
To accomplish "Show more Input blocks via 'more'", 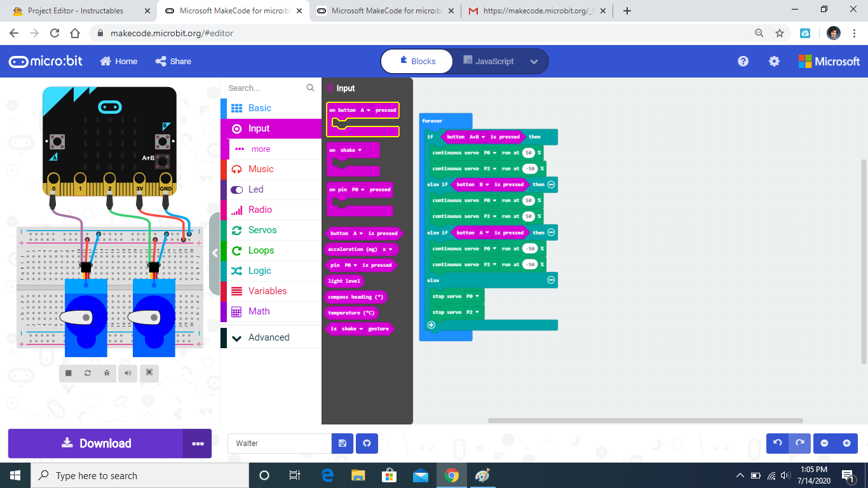I will (261, 149).
